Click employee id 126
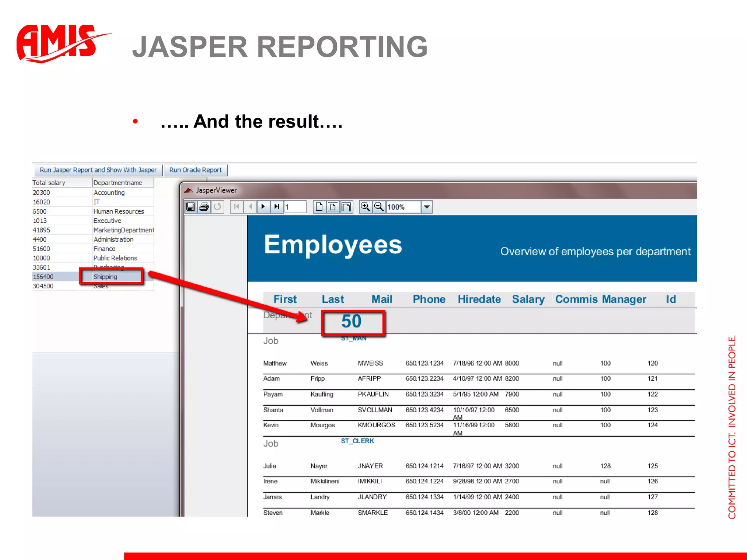 (653, 481)
